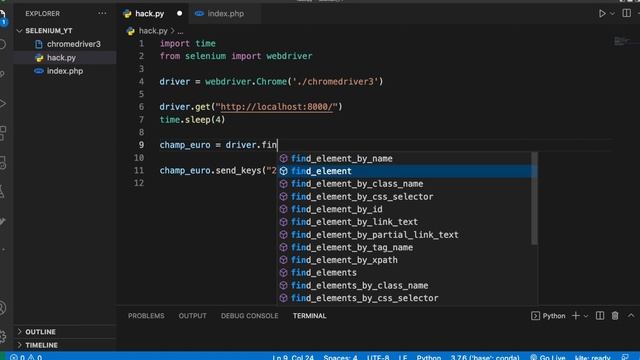Select the Python terminal shell label
Image resolution: width=640 pixels, height=360 pixels.
(x=549, y=316)
